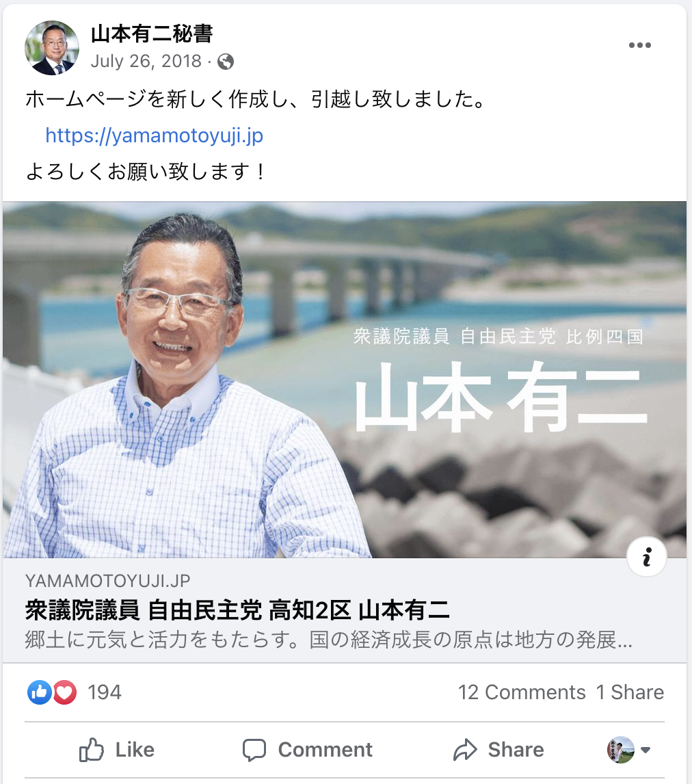
Task: Open the 山本有二秘書 page name link
Action: click(152, 34)
